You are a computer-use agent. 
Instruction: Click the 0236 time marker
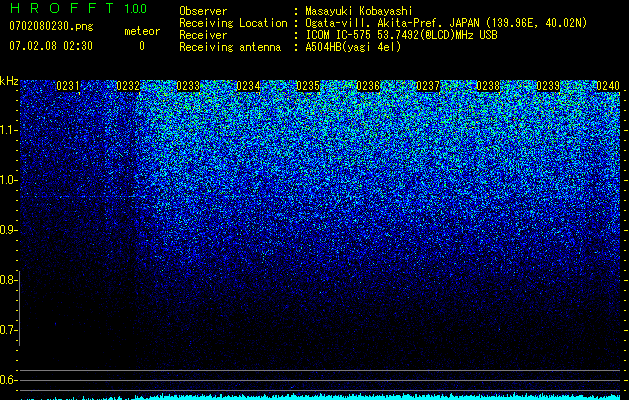pyautogui.click(x=368, y=86)
